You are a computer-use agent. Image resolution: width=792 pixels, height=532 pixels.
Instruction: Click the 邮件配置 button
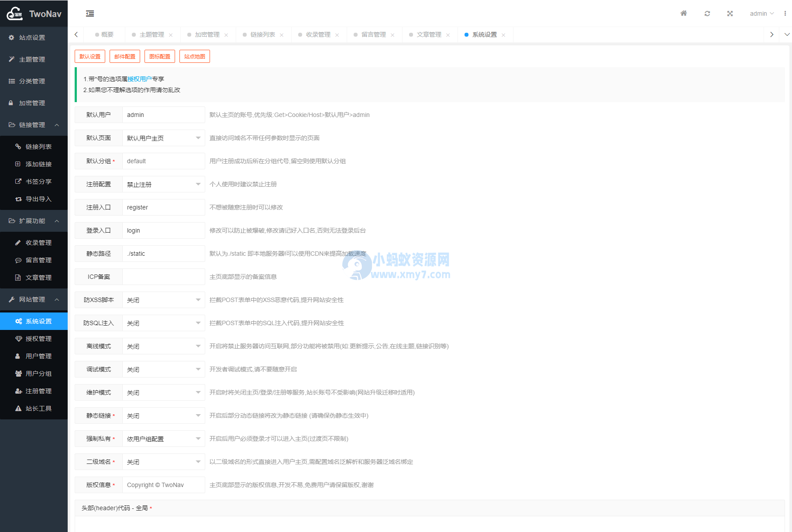[x=125, y=56]
